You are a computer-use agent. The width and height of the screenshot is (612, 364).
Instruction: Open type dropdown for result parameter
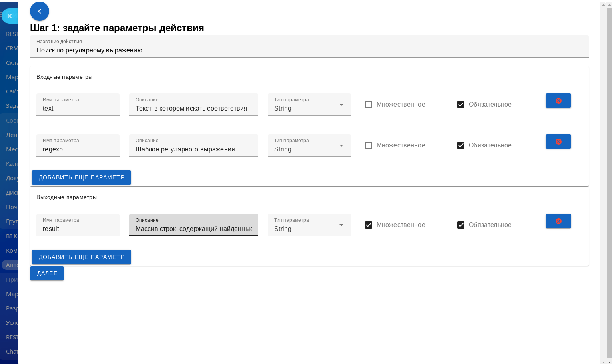(309, 225)
